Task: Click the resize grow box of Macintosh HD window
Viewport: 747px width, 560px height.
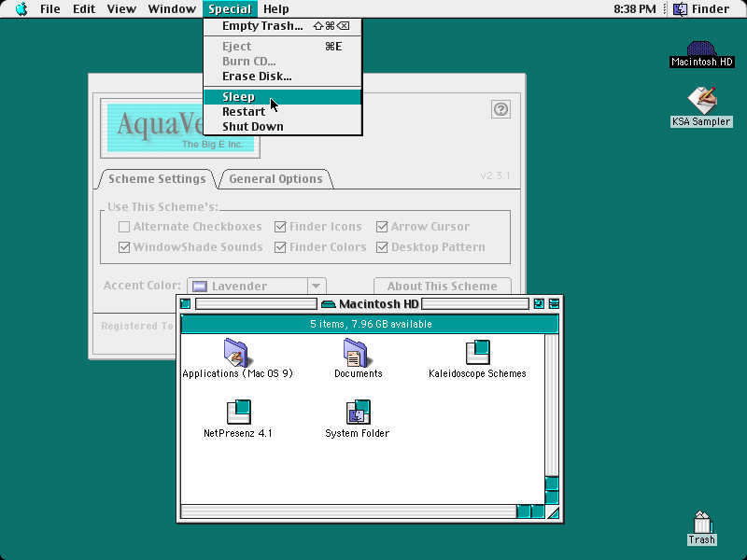Action: tap(553, 511)
